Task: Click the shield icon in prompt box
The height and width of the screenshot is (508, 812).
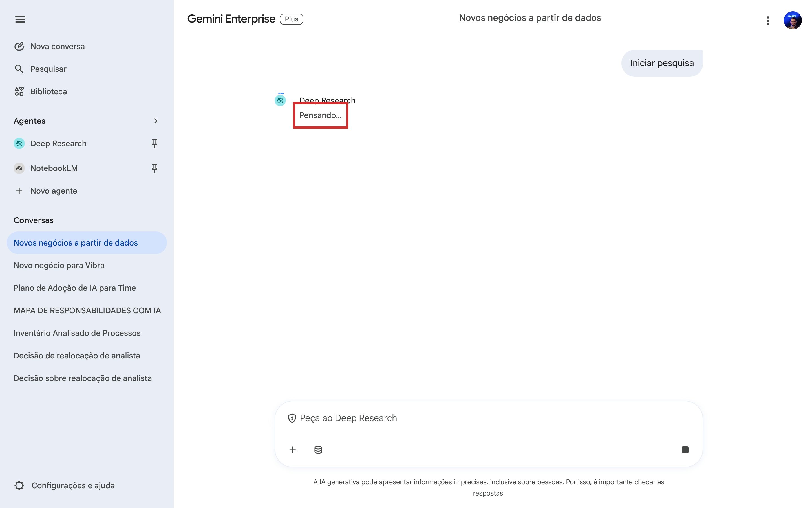Action: point(292,418)
